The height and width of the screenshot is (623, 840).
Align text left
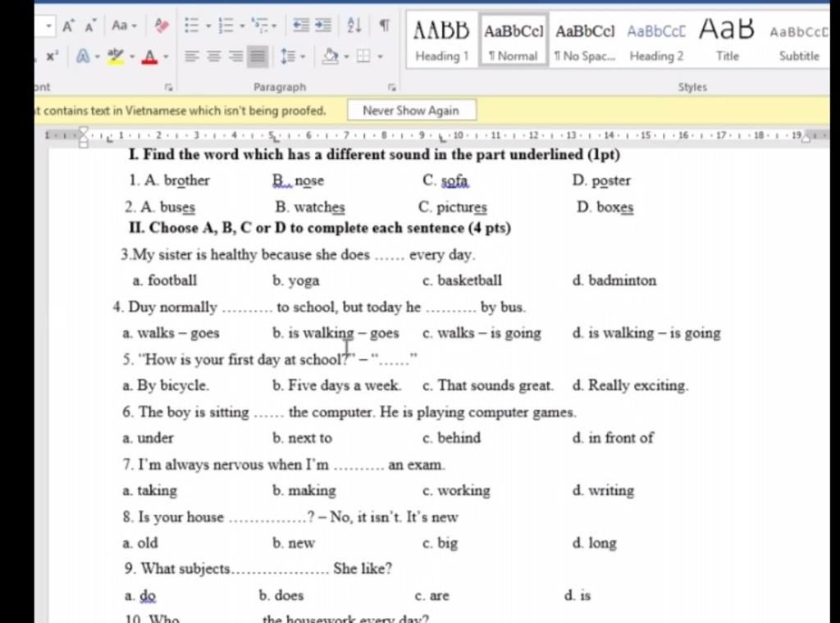[x=191, y=56]
